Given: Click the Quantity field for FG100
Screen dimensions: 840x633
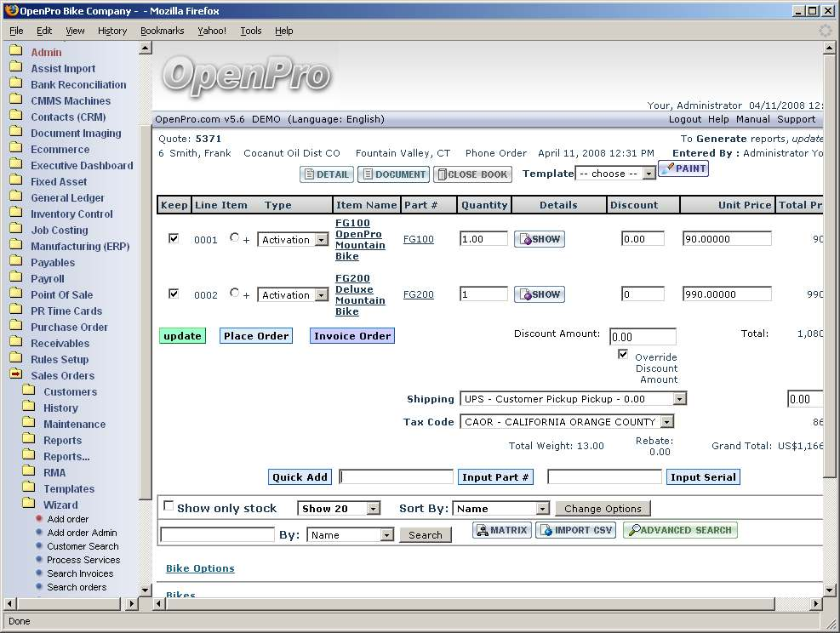Looking at the screenshot, I should 483,239.
